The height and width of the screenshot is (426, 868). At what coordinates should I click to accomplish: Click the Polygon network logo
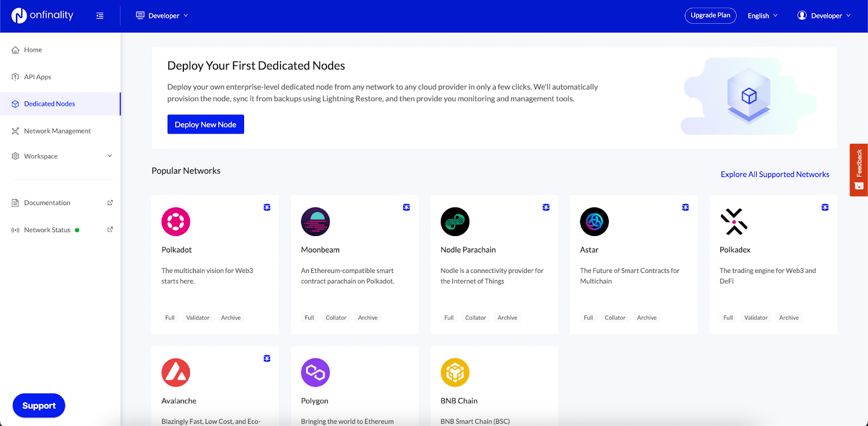(315, 373)
